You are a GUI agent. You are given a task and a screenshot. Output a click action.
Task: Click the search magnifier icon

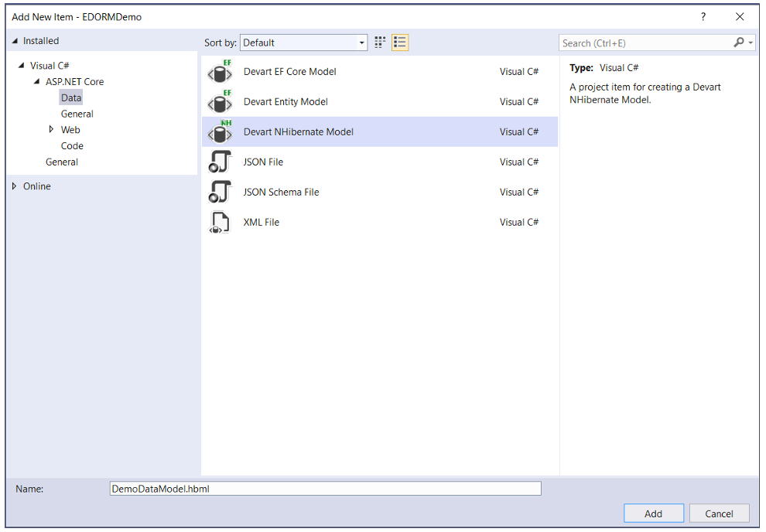coord(740,43)
